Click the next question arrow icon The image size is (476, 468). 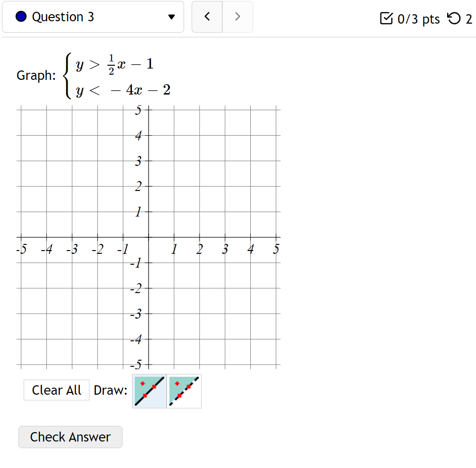point(237,17)
